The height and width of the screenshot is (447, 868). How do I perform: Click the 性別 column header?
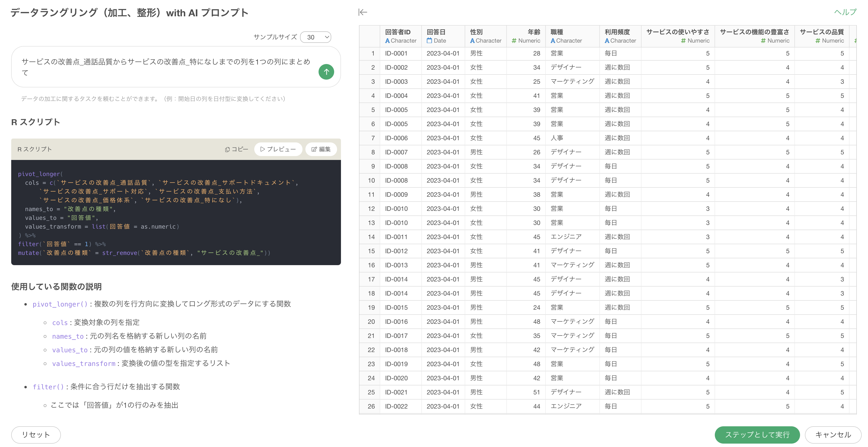pos(476,32)
